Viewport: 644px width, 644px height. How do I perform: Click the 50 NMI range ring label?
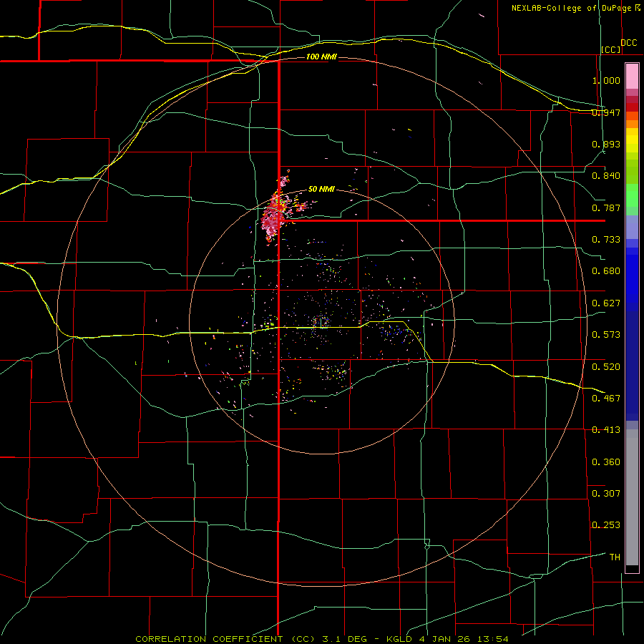[x=321, y=189]
